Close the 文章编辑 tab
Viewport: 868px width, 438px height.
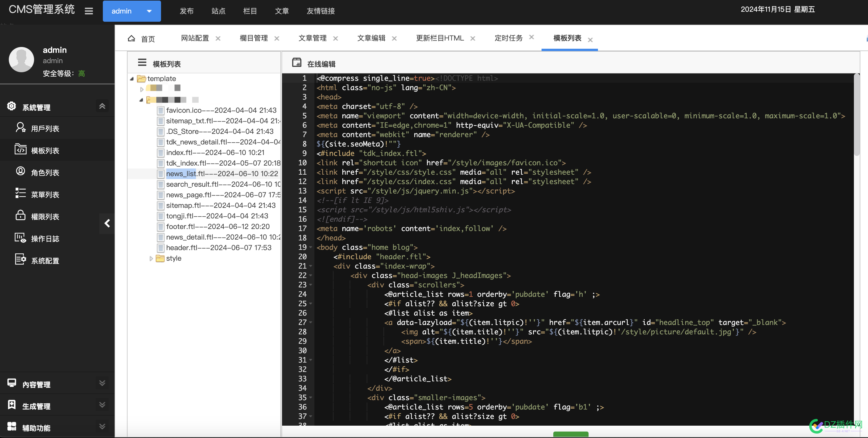pyautogui.click(x=394, y=38)
